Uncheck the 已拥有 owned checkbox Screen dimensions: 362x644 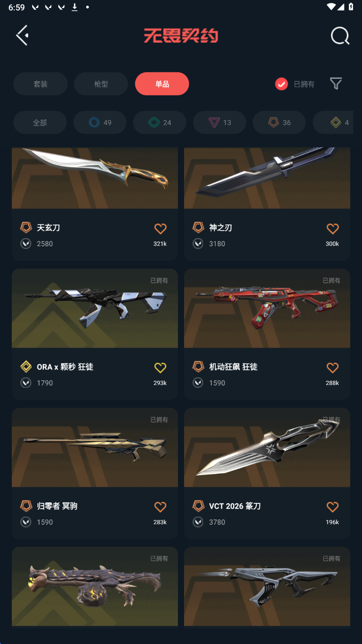[282, 84]
